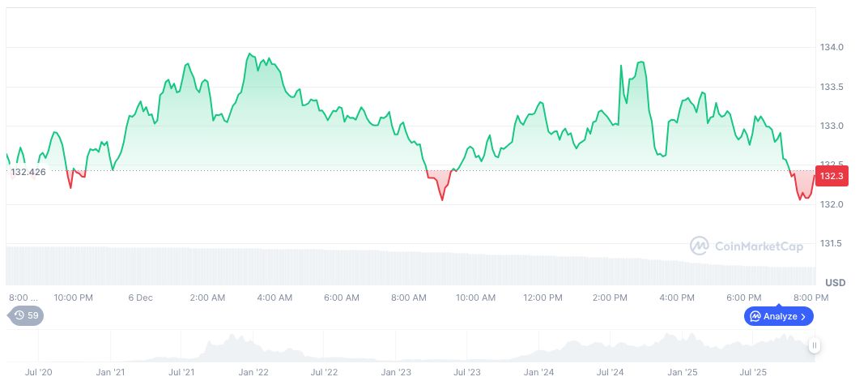Click the 59 count on history badge
This screenshot has height=381, width=868.
33,315
